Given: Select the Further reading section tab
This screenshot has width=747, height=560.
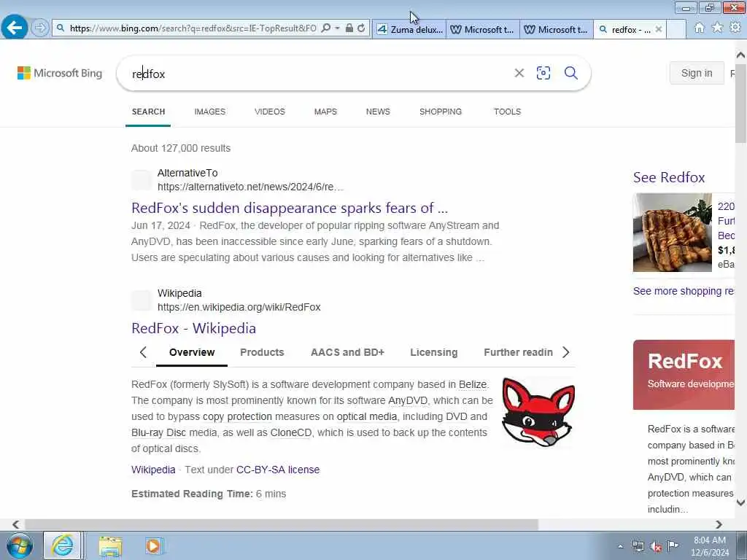Looking at the screenshot, I should [519, 352].
